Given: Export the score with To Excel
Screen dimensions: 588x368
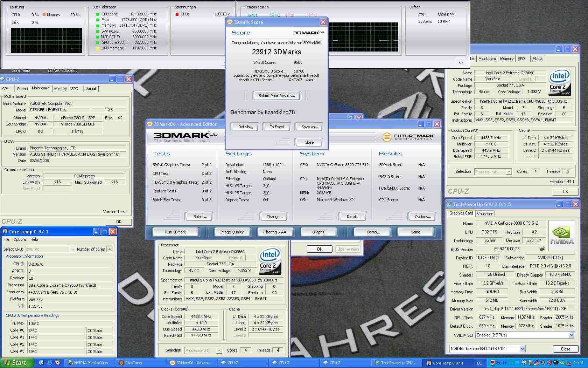Looking at the screenshot, I should 276,127.
